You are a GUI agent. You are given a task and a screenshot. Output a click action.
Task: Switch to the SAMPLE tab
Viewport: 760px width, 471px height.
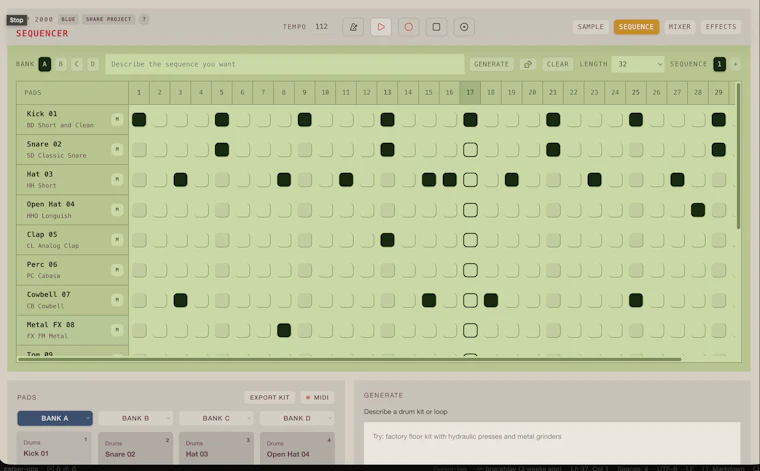pos(590,27)
